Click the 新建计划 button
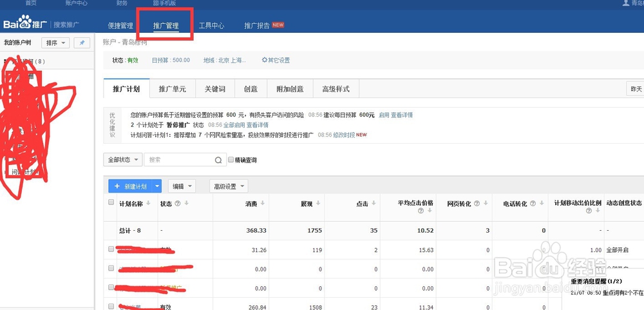This screenshot has height=310, width=644. tap(130, 186)
